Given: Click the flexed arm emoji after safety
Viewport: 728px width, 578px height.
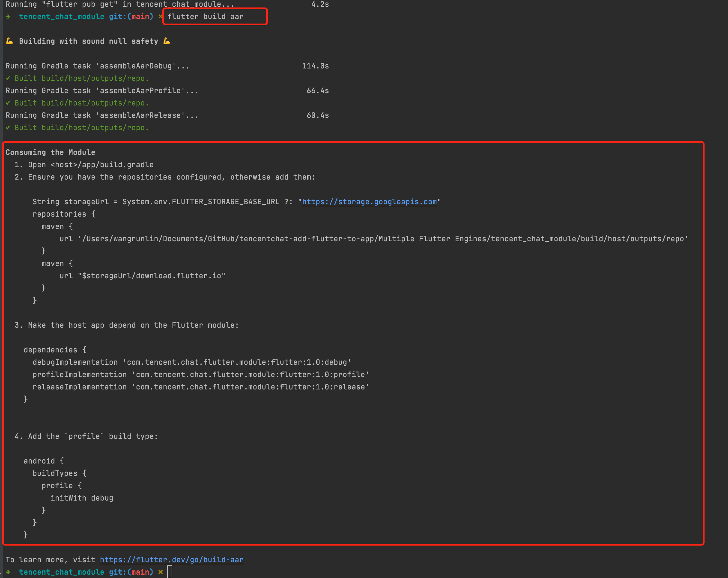Looking at the screenshot, I should (167, 41).
